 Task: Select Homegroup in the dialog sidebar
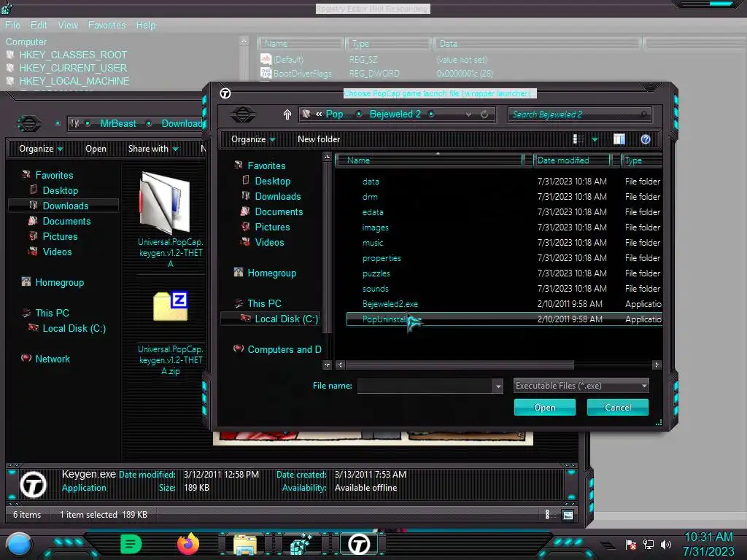(271, 273)
